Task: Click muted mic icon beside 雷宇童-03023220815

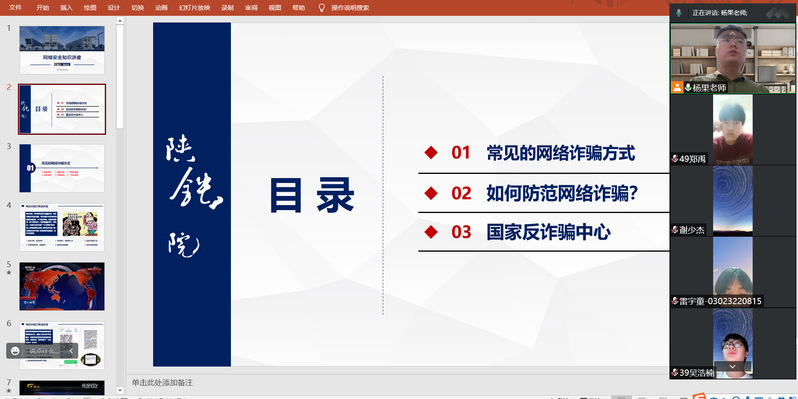Action: coord(675,301)
